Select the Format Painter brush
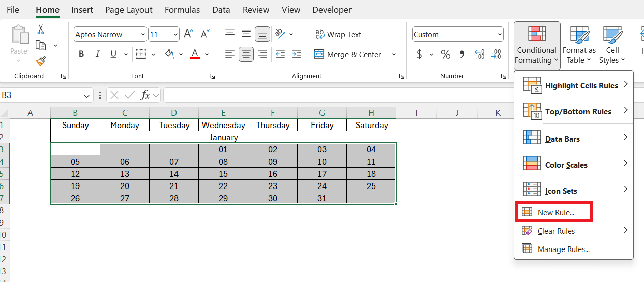 click(41, 61)
